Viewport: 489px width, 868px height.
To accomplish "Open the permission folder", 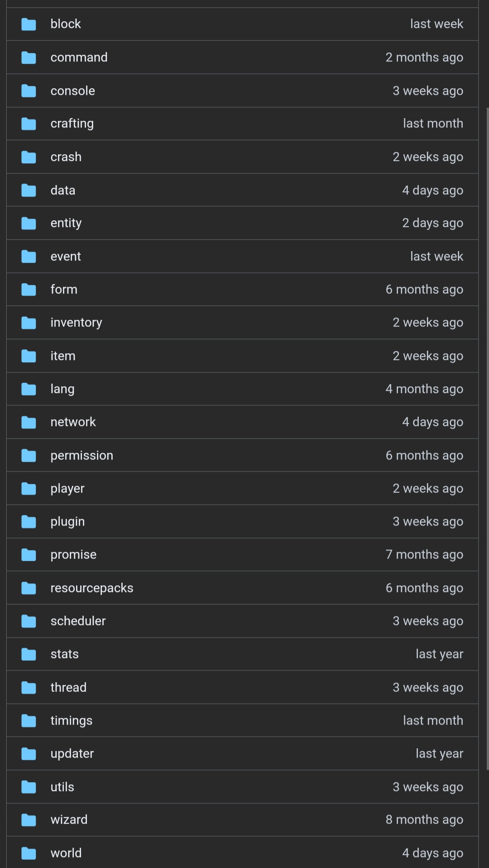I will (81, 455).
